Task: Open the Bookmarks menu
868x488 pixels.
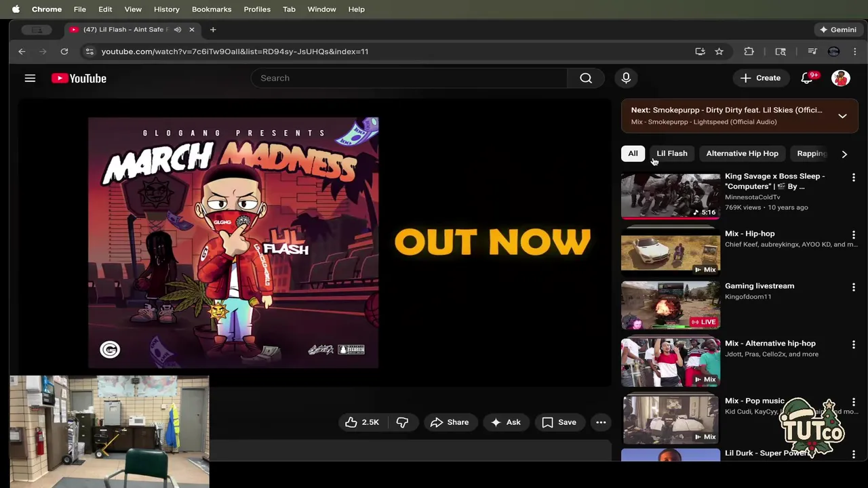Action: (x=212, y=9)
